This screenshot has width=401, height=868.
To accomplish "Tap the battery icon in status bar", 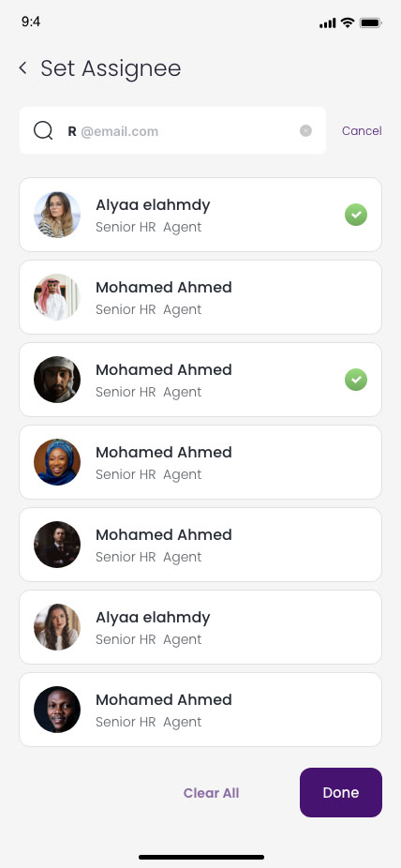I will 371,22.
